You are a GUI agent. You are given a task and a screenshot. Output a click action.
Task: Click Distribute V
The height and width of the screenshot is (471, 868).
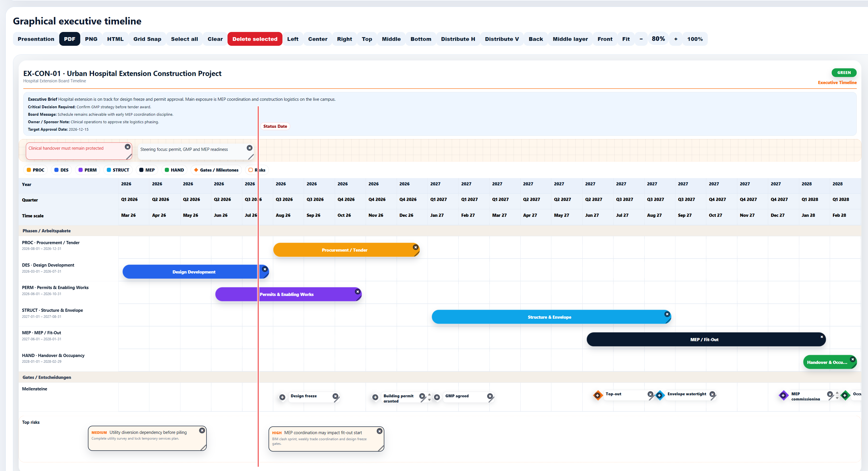pos(502,39)
